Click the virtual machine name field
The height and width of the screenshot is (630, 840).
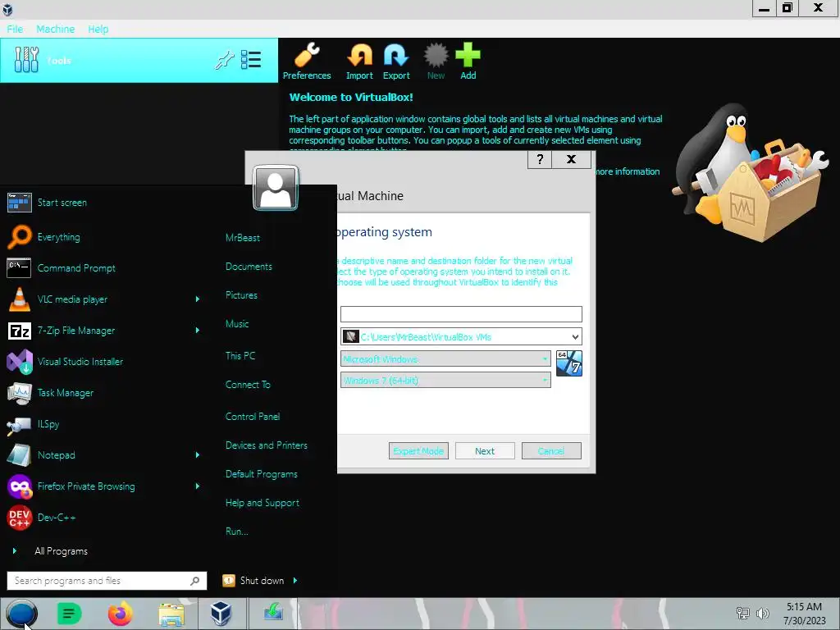pos(461,314)
